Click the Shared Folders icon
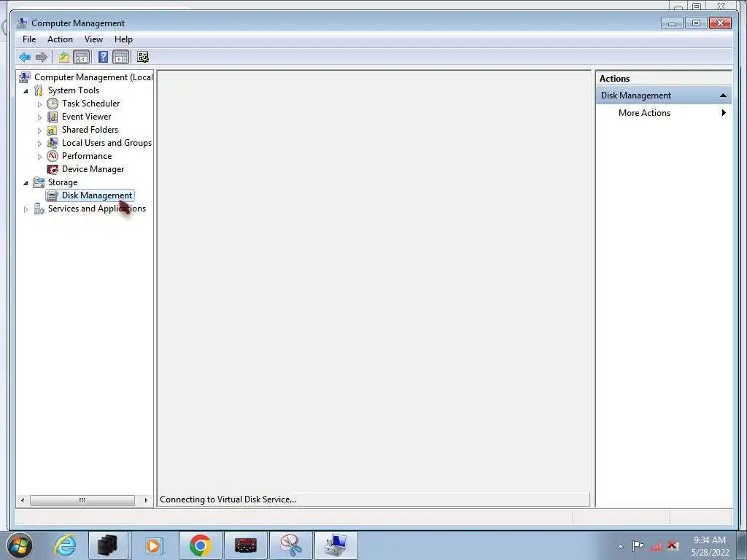 tap(53, 130)
